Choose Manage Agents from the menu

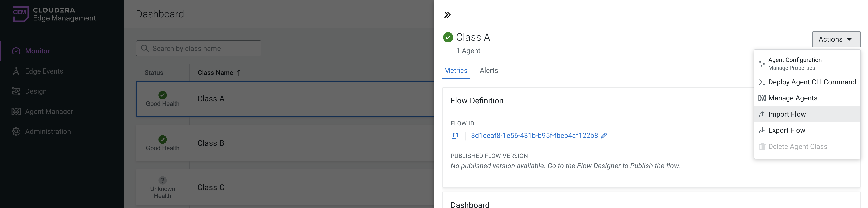[x=792, y=98]
